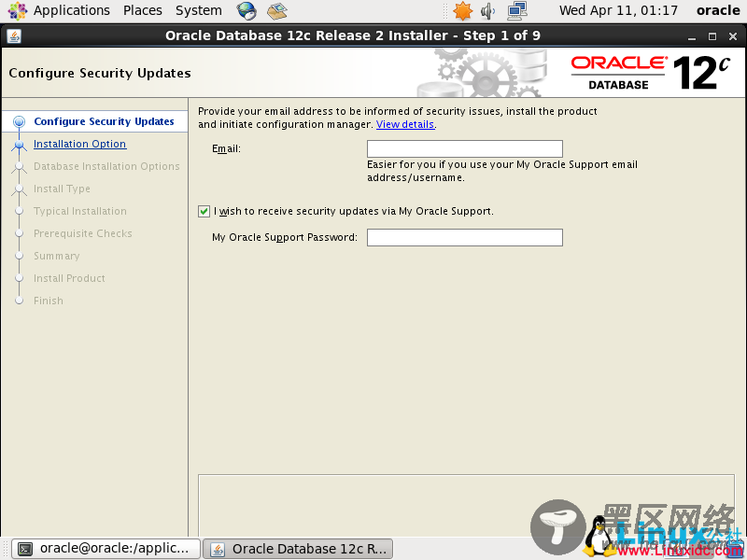Viewport: 747px width, 560px height.
Task: Uncheck receive security updates checkbox
Action: [204, 211]
